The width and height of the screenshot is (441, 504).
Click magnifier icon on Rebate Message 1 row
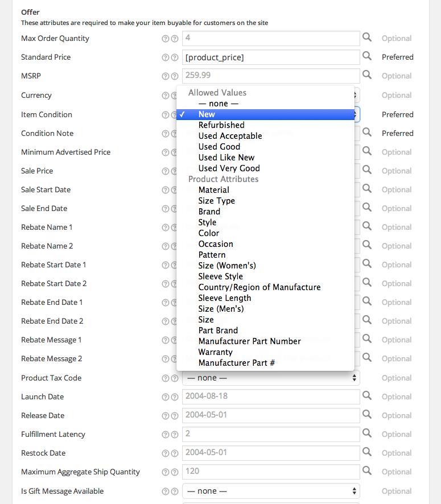coord(367,339)
